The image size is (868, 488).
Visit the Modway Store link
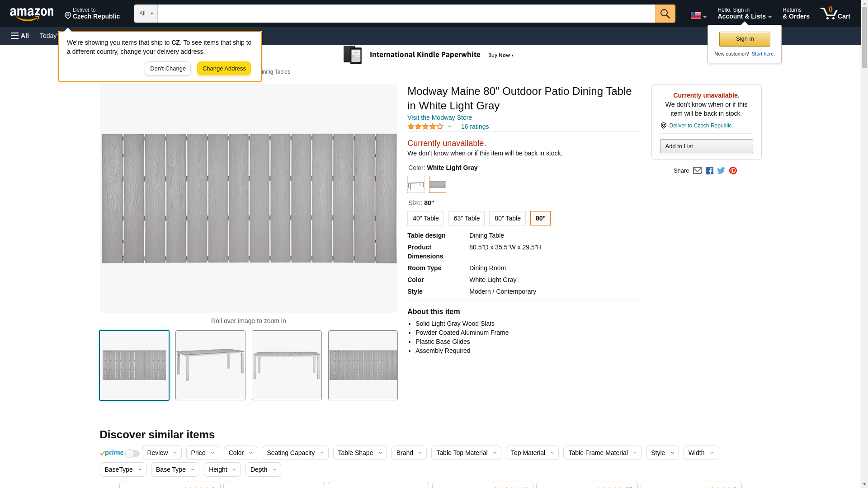[439, 117]
